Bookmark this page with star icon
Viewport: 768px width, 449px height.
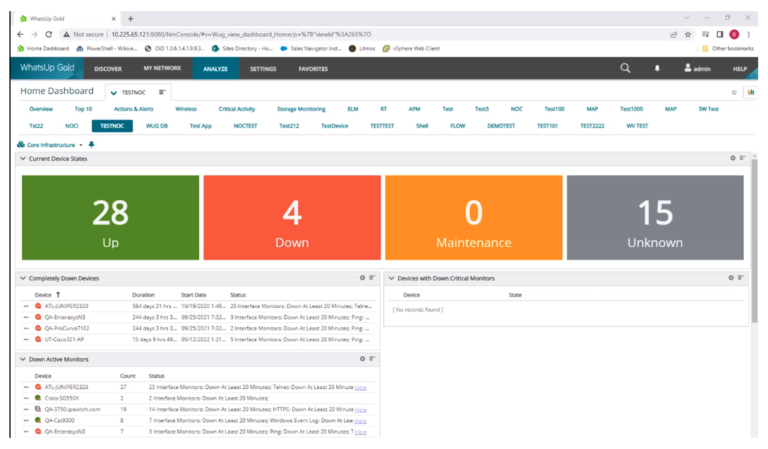point(687,33)
